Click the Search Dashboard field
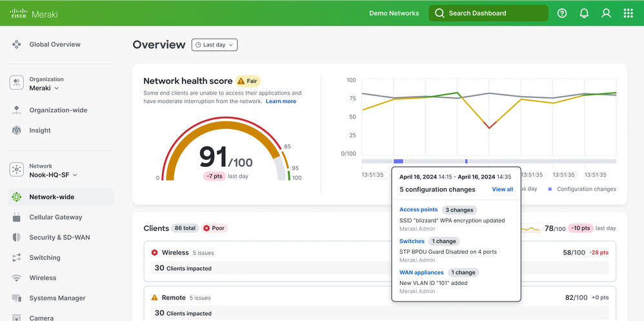The width and height of the screenshot is (644, 321). [488, 13]
